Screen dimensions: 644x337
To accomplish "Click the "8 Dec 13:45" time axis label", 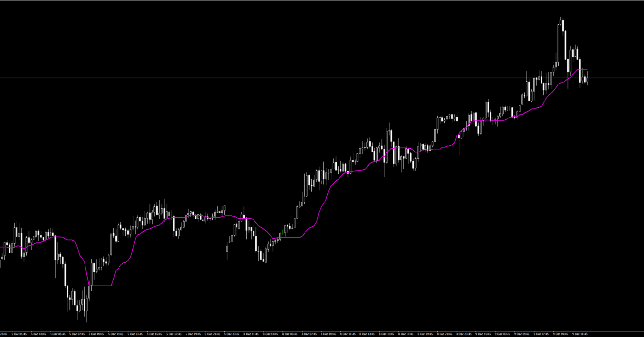I will [x=367, y=334].
